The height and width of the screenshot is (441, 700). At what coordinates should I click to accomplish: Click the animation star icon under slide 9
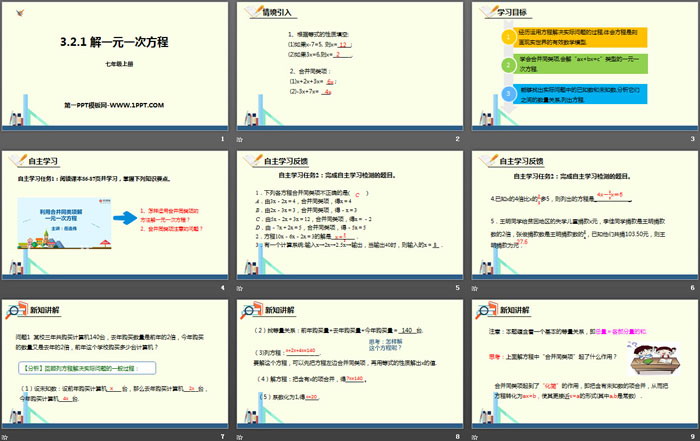coord(475,437)
